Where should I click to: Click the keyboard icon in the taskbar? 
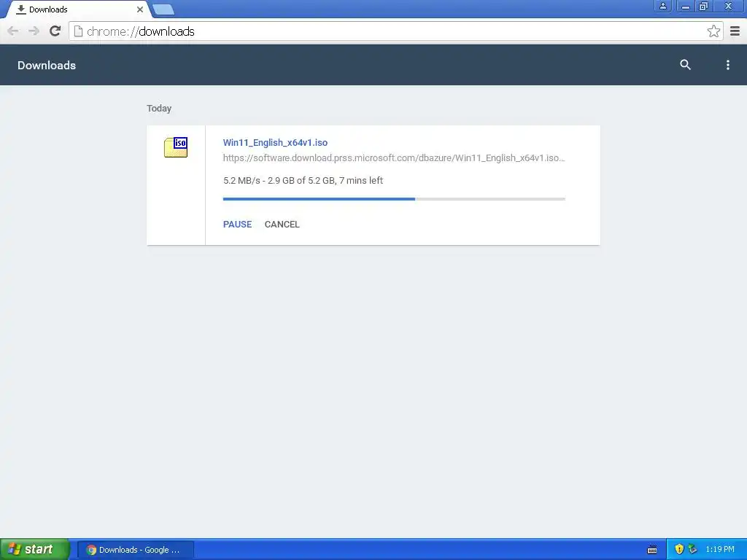point(652,550)
